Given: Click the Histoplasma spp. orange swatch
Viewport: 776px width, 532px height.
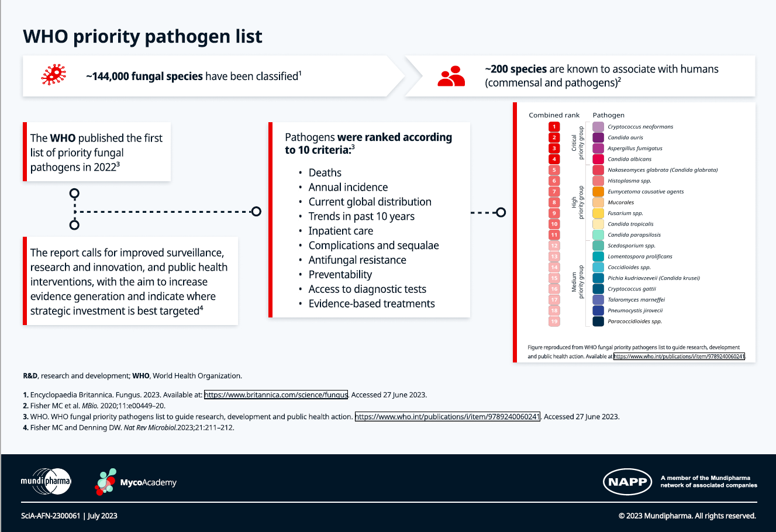Looking at the screenshot, I should 598,181.
